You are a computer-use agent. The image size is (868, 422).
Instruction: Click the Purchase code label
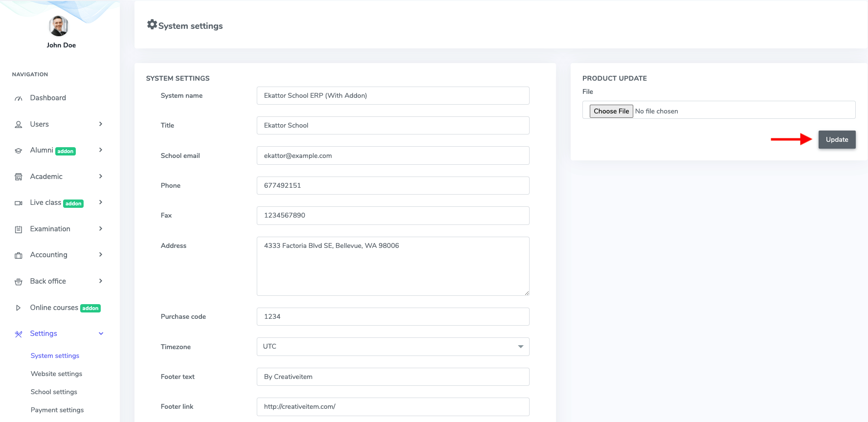pyautogui.click(x=183, y=317)
